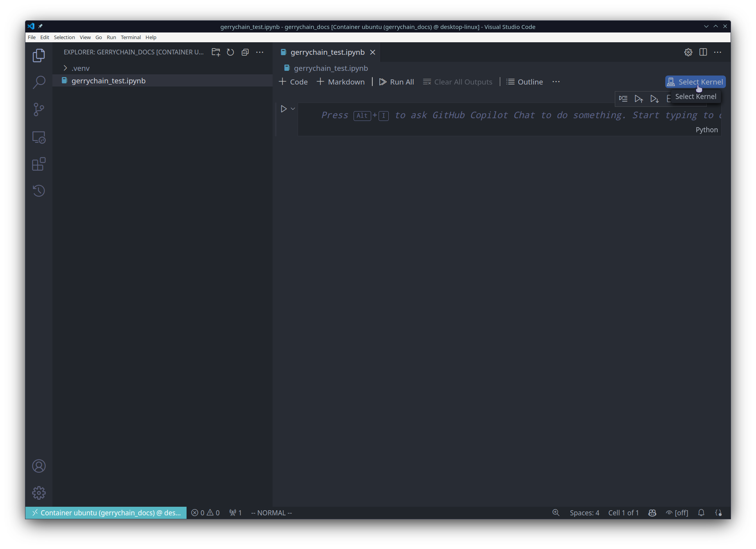Open Manage settings gear at bottom left

39,493
